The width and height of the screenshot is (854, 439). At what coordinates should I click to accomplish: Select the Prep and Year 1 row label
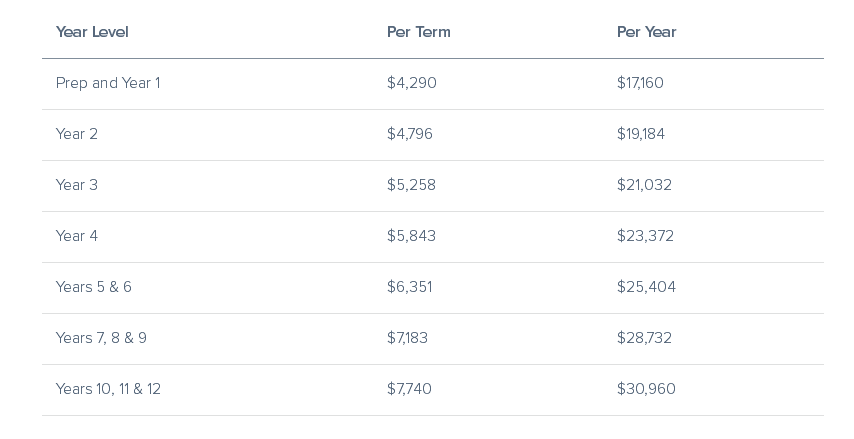pyautogui.click(x=108, y=83)
